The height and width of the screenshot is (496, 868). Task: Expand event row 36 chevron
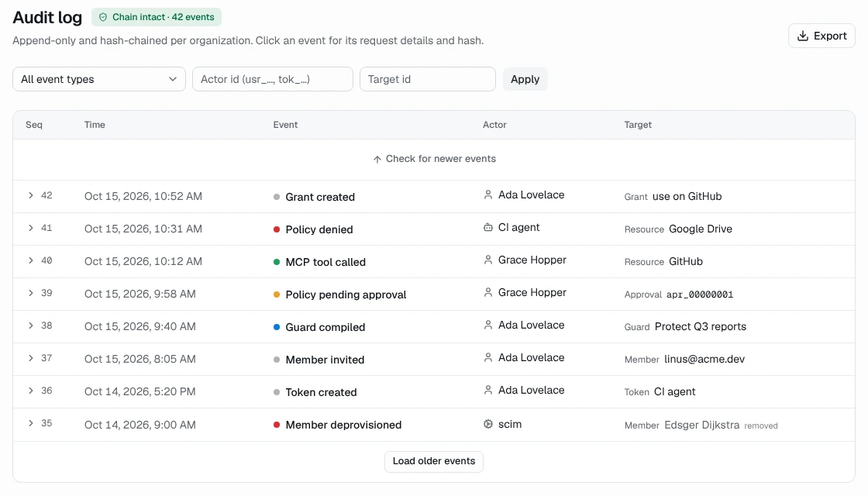30,391
